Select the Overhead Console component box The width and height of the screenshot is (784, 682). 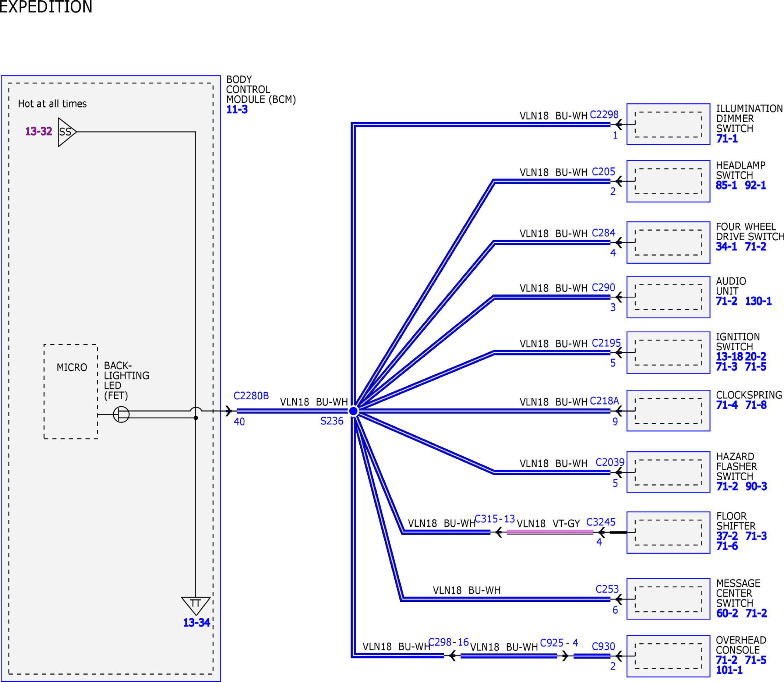point(668,656)
